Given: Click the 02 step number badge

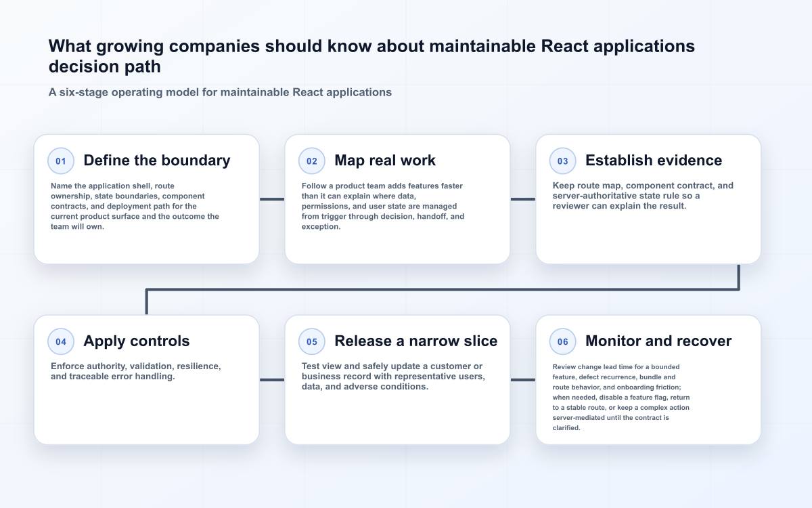Looking at the screenshot, I should [312, 161].
